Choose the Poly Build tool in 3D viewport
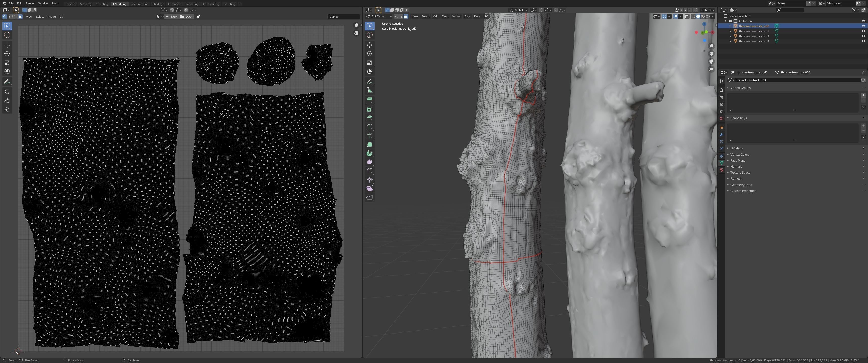The image size is (868, 363). click(x=370, y=144)
